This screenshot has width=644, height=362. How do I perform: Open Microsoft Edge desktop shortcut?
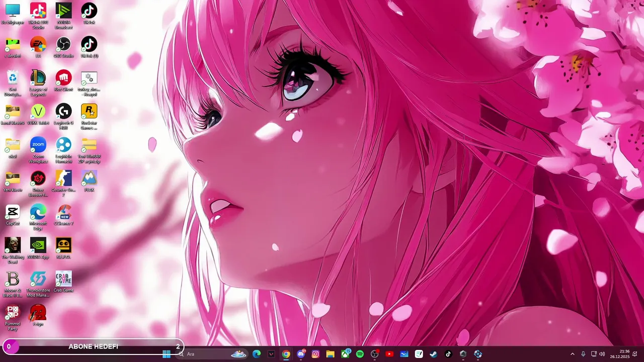pyautogui.click(x=38, y=217)
